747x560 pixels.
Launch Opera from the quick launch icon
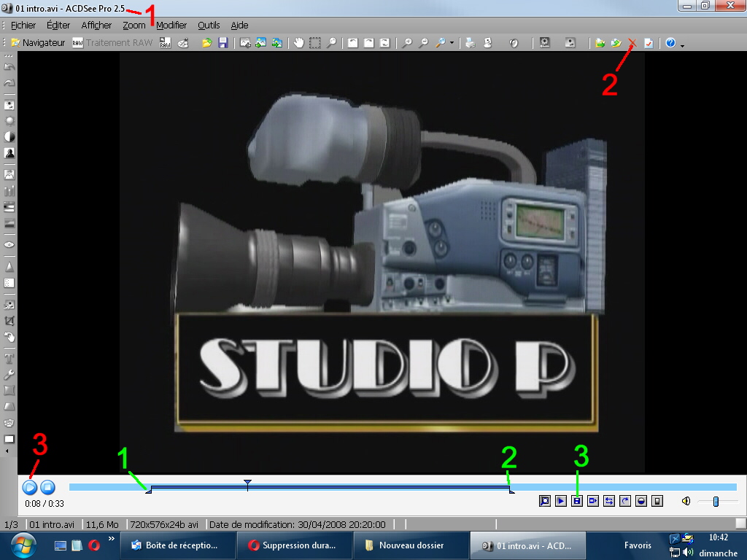click(x=94, y=545)
